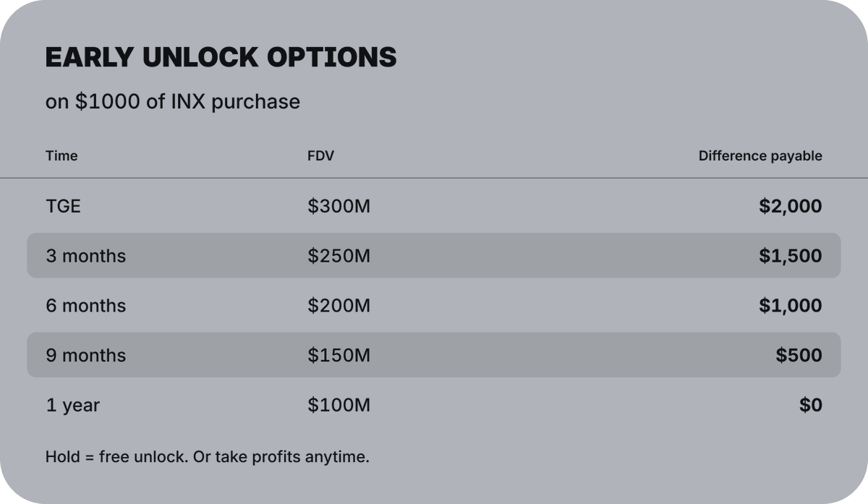Click the $150M FDV value
The width and height of the screenshot is (868, 504).
(x=339, y=355)
